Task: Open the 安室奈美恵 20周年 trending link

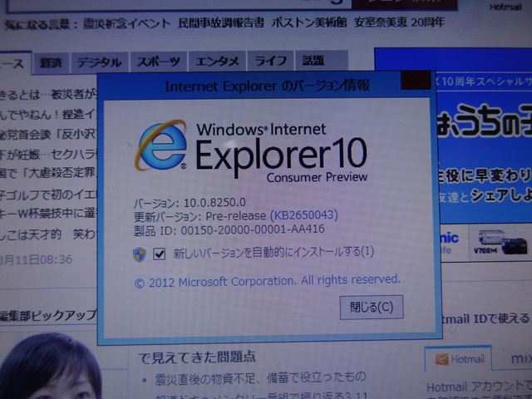Action: [399, 22]
